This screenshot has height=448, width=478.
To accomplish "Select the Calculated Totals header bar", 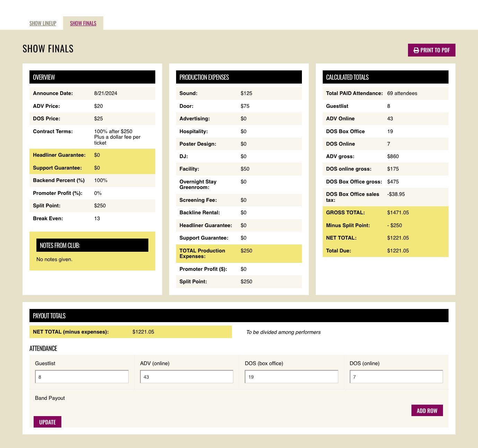I will (x=385, y=77).
